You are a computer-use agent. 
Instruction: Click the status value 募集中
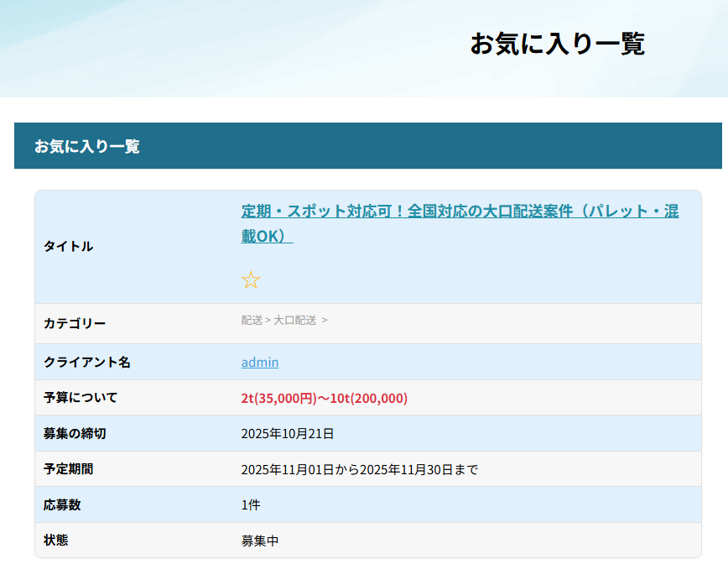259,541
